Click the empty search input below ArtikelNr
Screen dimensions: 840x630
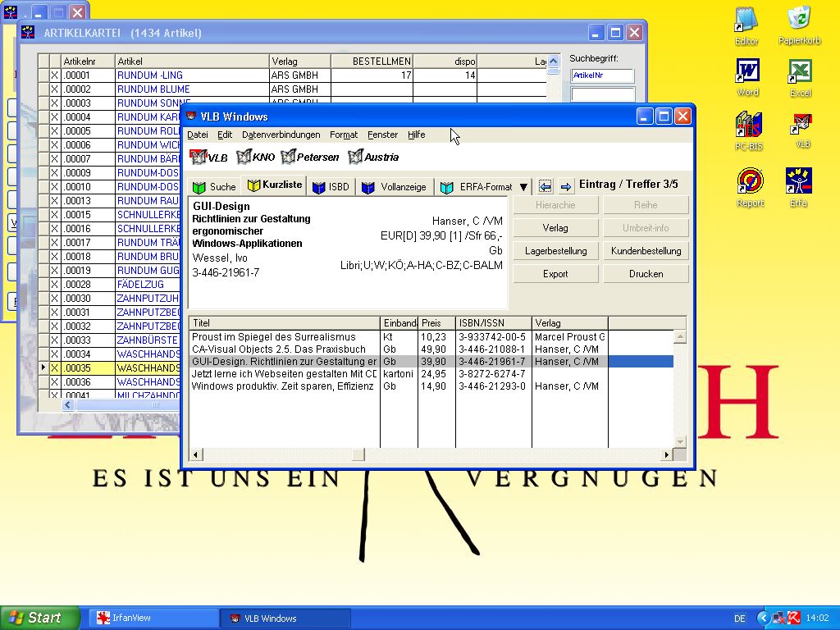click(x=603, y=94)
